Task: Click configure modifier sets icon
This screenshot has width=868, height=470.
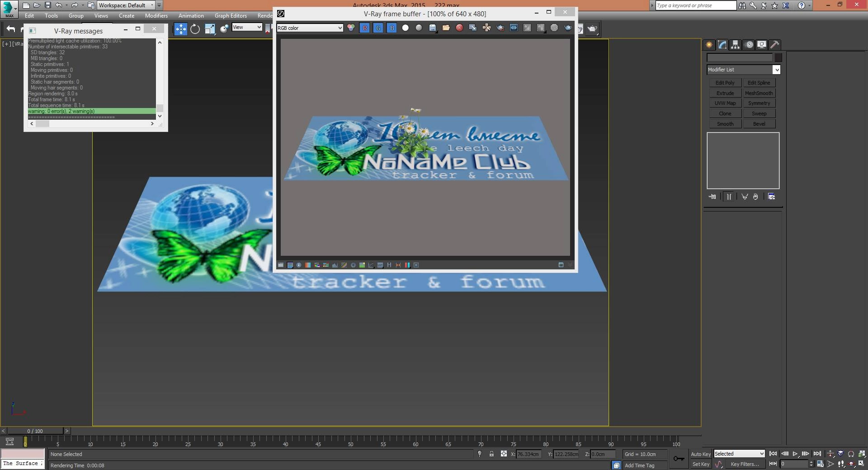Action: coord(772,197)
